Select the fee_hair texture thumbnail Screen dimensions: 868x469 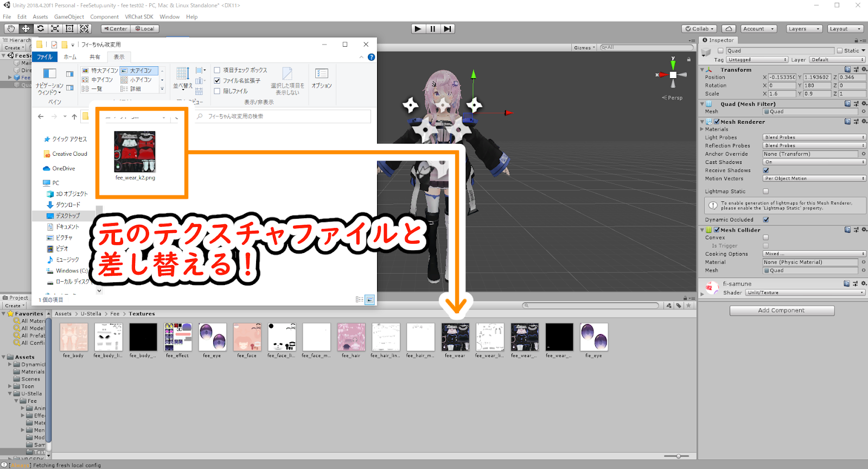click(351, 337)
